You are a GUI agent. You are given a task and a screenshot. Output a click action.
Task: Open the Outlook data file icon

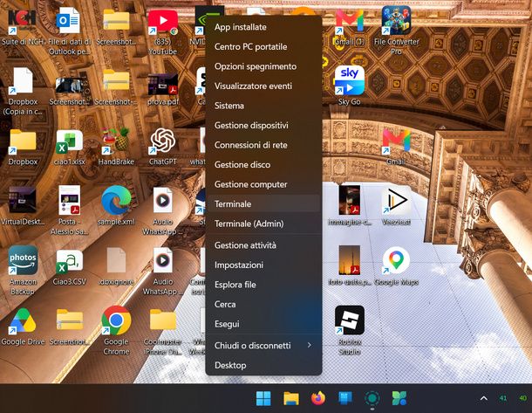tap(69, 22)
